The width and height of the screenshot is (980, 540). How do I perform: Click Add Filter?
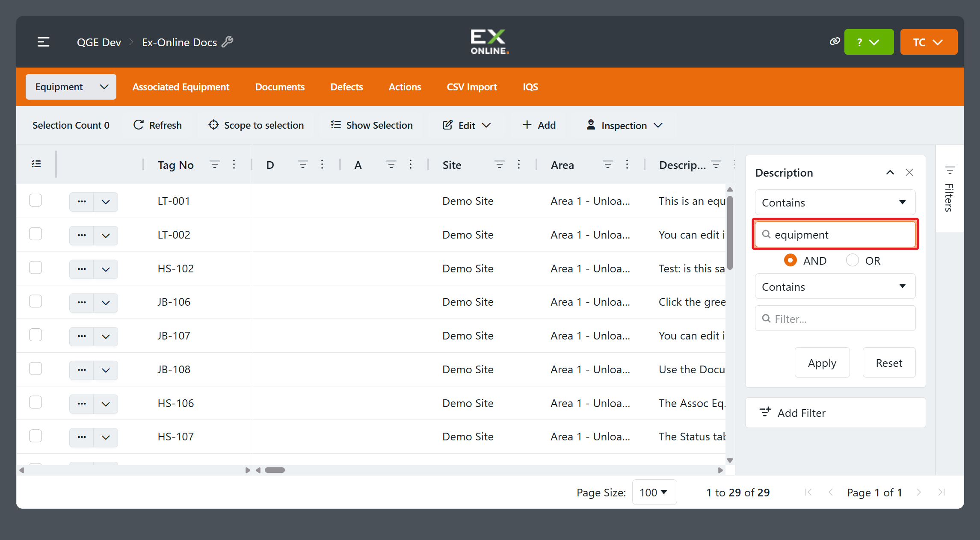point(835,413)
